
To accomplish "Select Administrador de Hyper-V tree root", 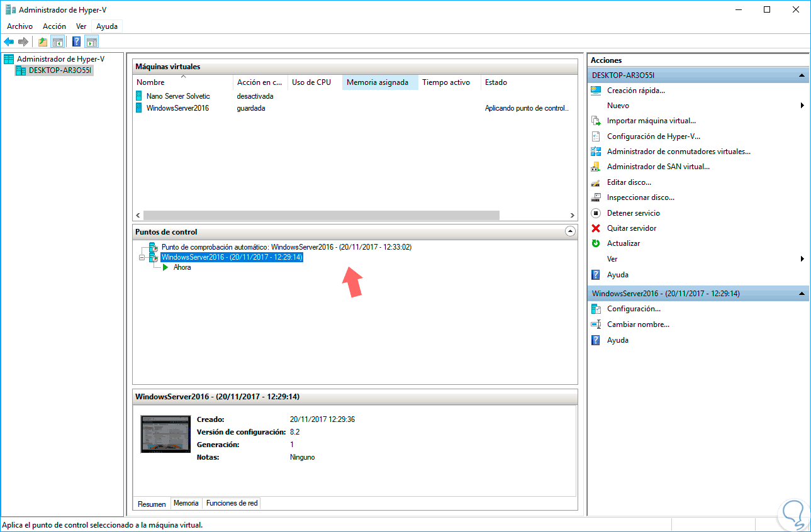I will coord(60,59).
